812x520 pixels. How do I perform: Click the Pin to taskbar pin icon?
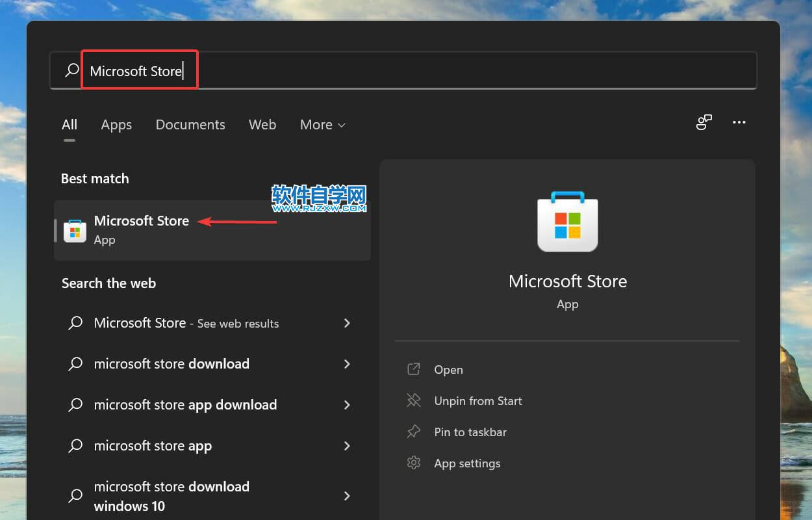click(x=414, y=432)
